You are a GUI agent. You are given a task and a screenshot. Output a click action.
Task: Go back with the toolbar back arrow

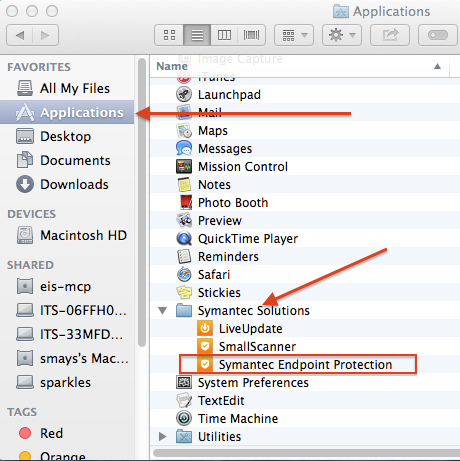point(20,35)
